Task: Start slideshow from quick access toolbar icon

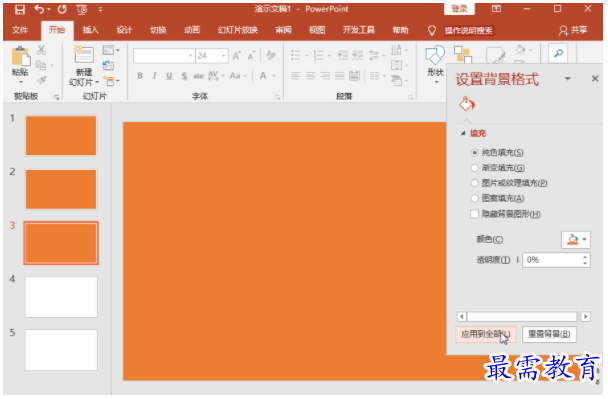Action: tap(82, 9)
